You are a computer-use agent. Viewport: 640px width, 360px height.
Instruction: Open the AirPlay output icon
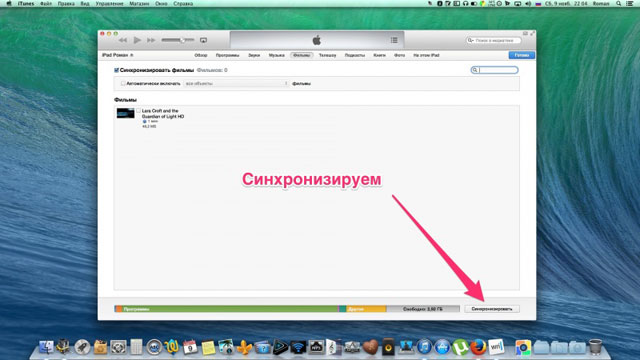coord(203,40)
